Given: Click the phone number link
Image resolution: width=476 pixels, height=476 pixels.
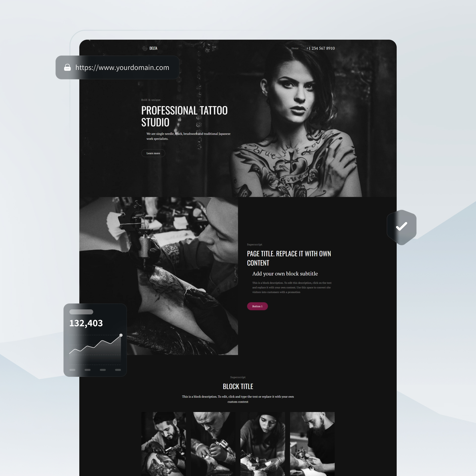Looking at the screenshot, I should [320, 48].
